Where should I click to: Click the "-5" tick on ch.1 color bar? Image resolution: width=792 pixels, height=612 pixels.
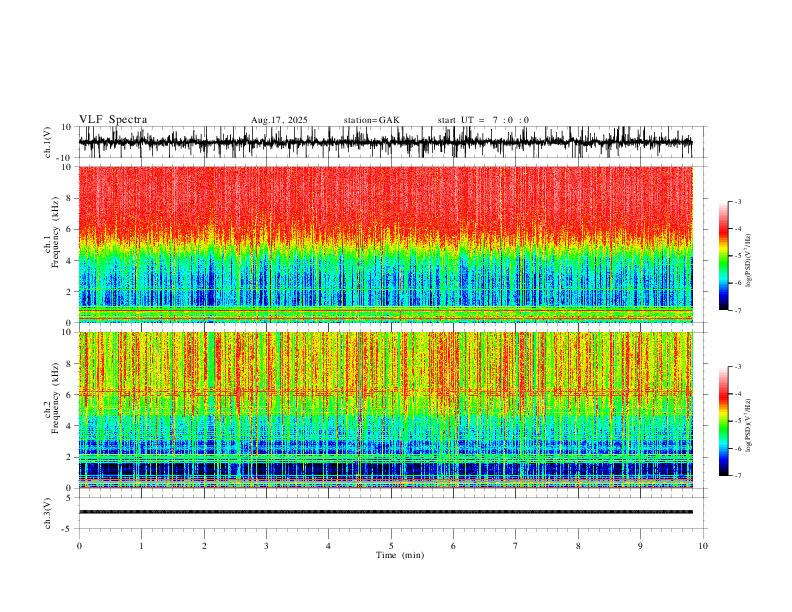tap(738, 256)
